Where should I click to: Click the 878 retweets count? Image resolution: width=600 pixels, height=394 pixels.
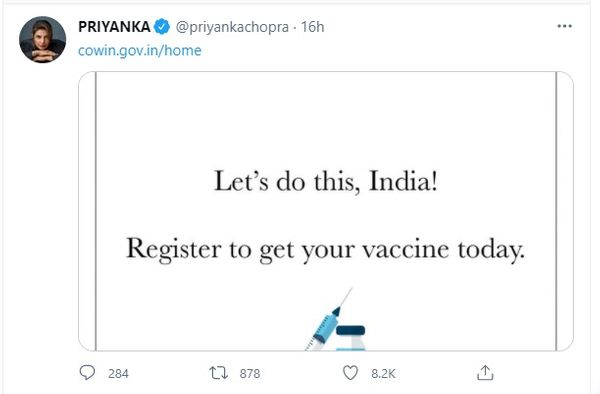[x=250, y=373]
